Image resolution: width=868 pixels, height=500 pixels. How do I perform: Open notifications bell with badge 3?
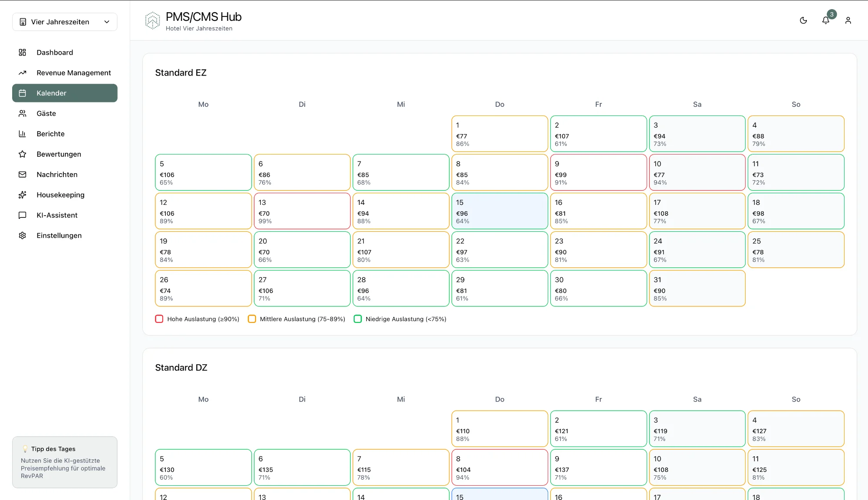pyautogui.click(x=825, y=20)
